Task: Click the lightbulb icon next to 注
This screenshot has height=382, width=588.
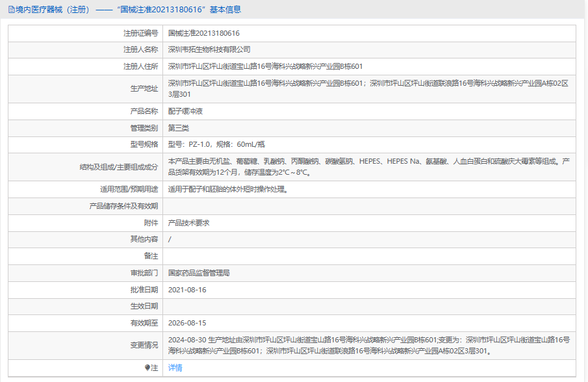Action: coord(147,368)
